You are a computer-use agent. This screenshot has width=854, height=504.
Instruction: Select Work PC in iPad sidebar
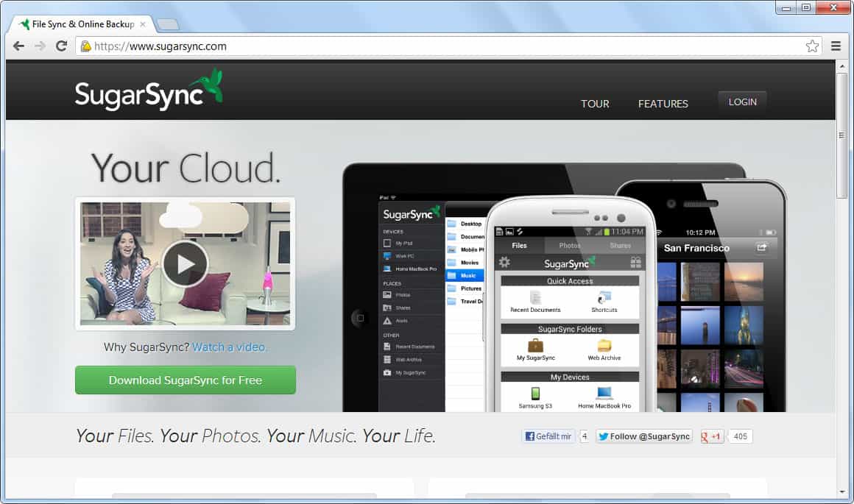click(412, 256)
